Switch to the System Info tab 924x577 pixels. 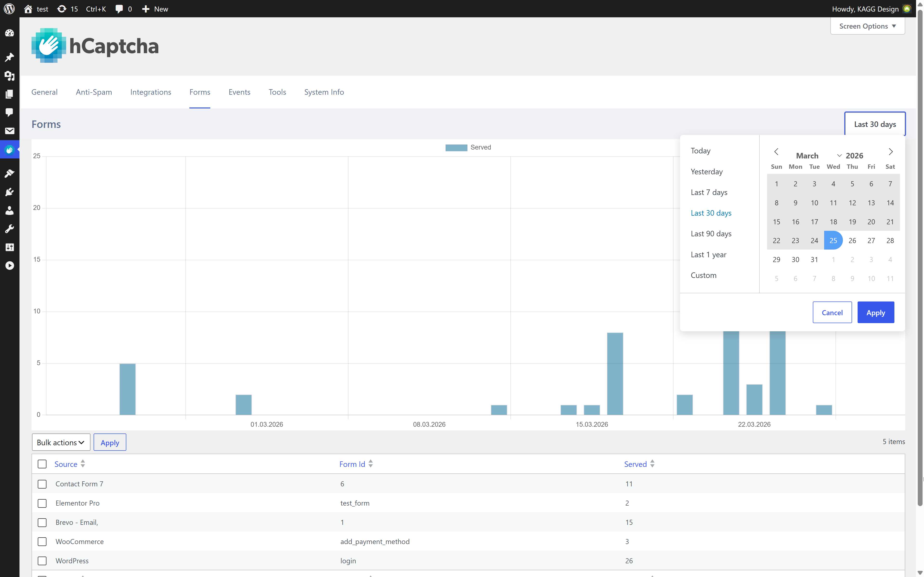324,92
